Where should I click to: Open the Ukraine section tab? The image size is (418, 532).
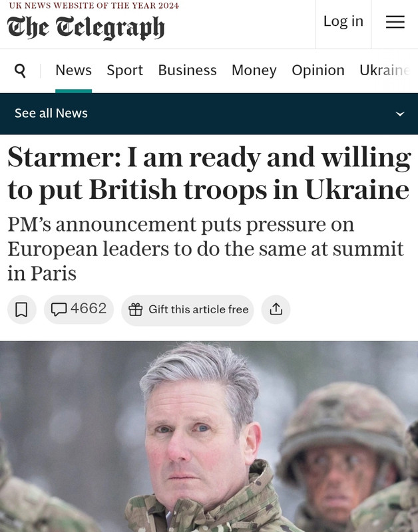385,70
